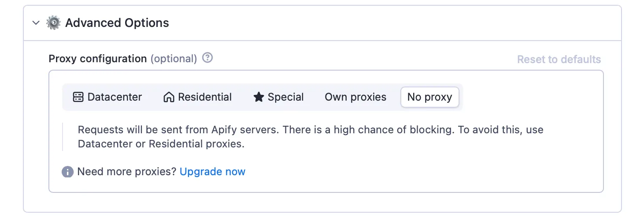Viewport: 644px width, 218px height.
Task: Click the Residential house icon
Action: pyautogui.click(x=169, y=97)
